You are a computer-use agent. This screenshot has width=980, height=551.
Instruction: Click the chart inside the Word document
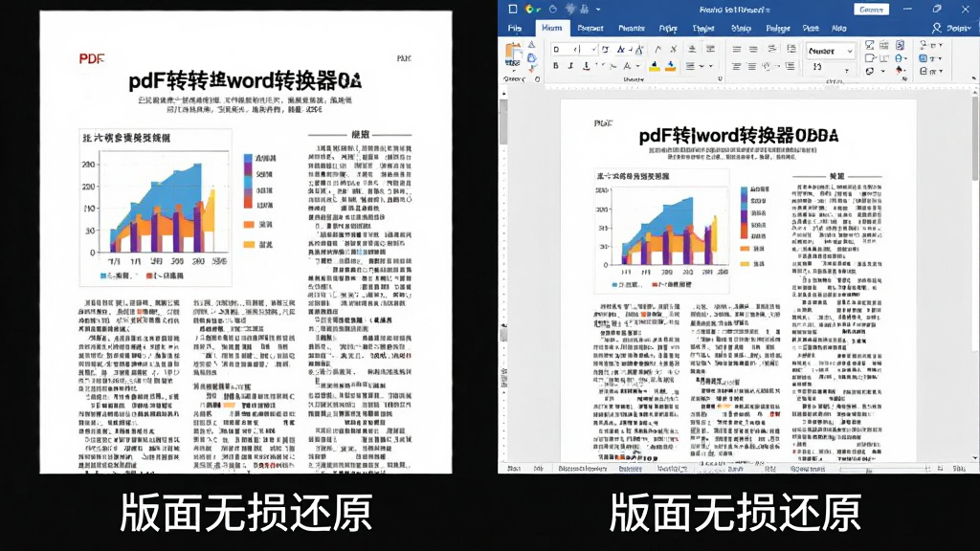click(x=662, y=231)
